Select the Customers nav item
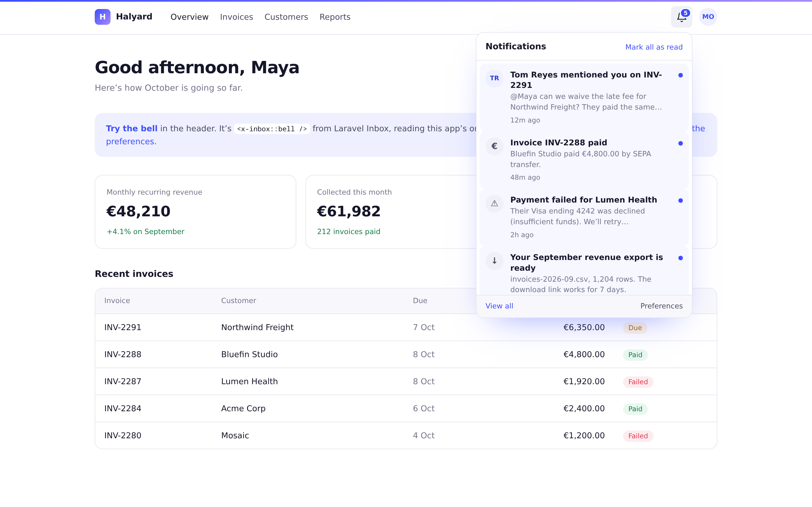This screenshot has height=507, width=812. (x=286, y=17)
